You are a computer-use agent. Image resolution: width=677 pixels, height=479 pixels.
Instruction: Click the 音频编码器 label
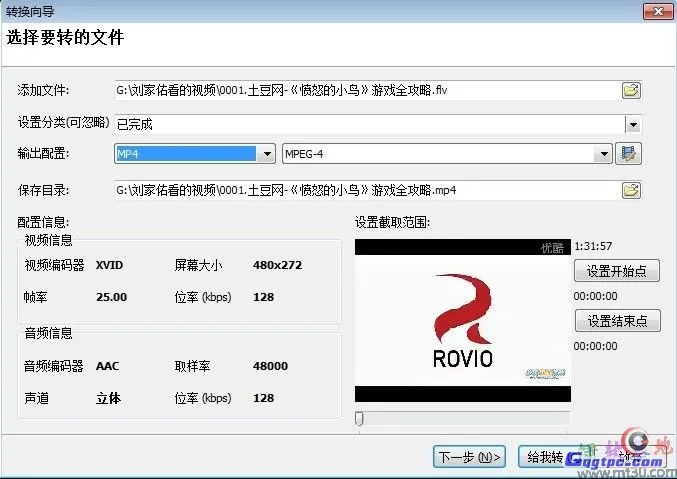click(x=54, y=366)
